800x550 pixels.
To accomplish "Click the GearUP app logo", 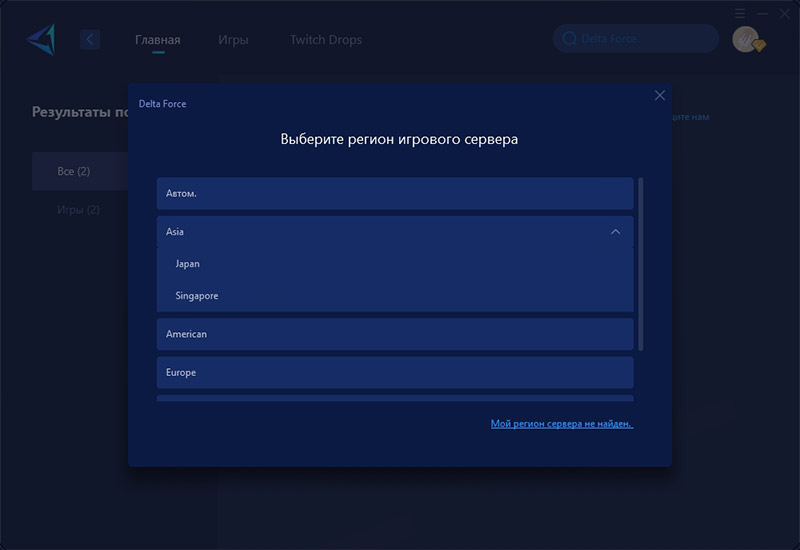I will click(41, 39).
